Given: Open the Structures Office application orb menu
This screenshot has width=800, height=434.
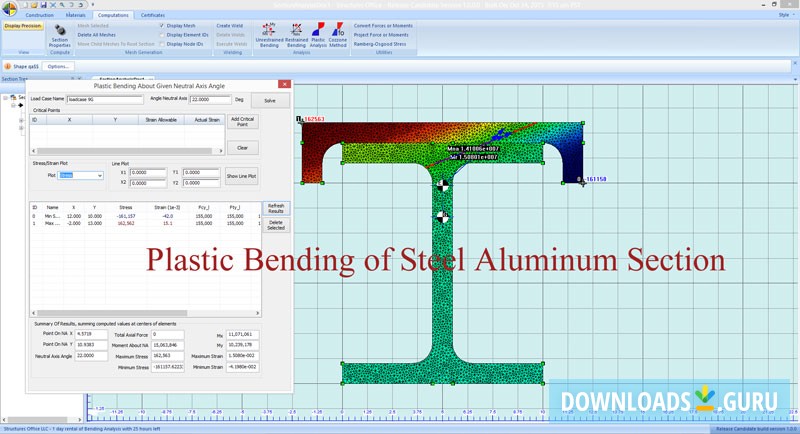Looking at the screenshot, I should point(9,8).
